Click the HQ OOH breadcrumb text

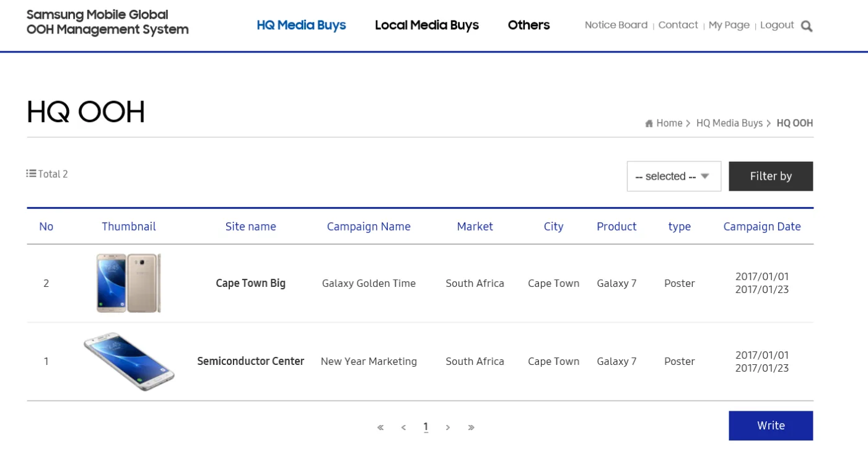point(794,123)
